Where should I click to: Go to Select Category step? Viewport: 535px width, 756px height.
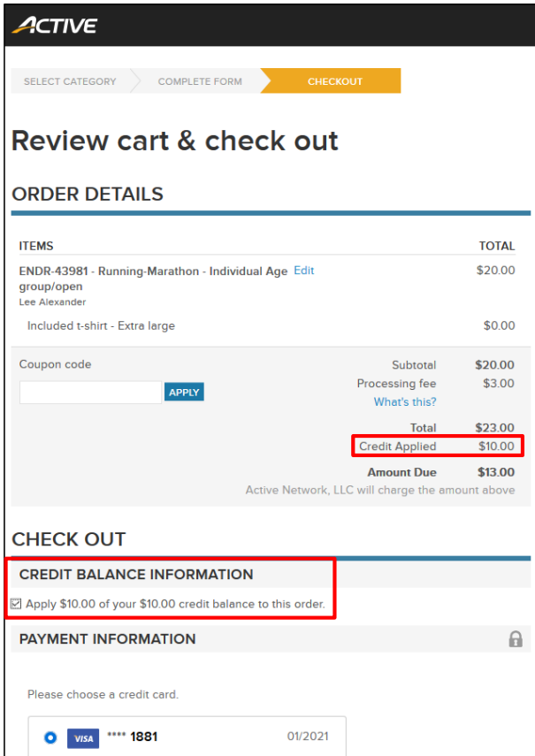[x=70, y=81]
